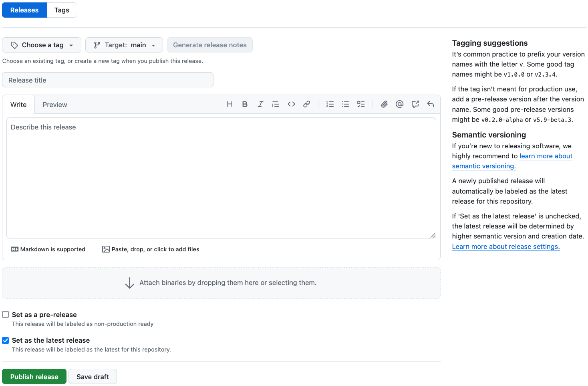588x386 pixels.
Task: Click the Heading formatting icon
Action: [x=230, y=104]
